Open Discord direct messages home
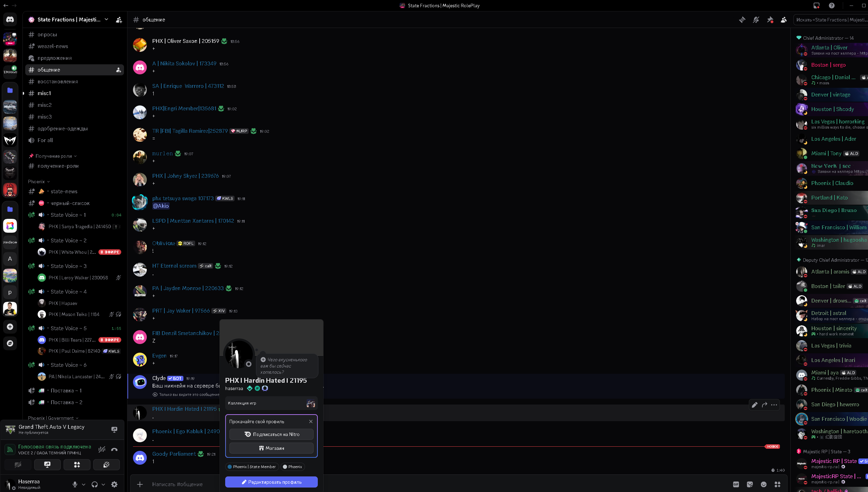 pyautogui.click(x=10, y=20)
